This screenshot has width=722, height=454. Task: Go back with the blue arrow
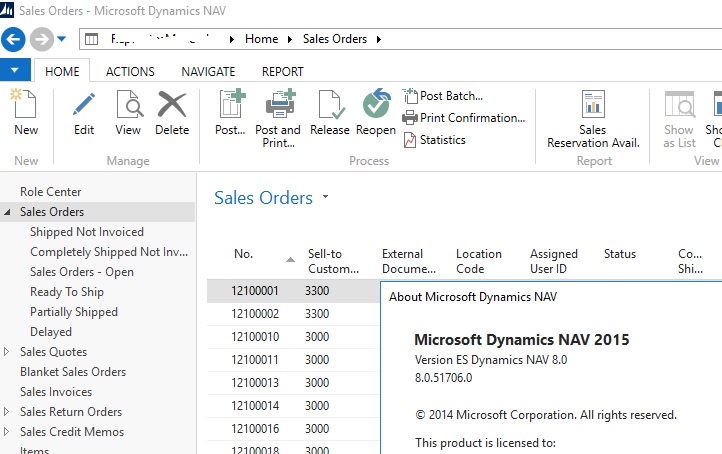coord(13,39)
